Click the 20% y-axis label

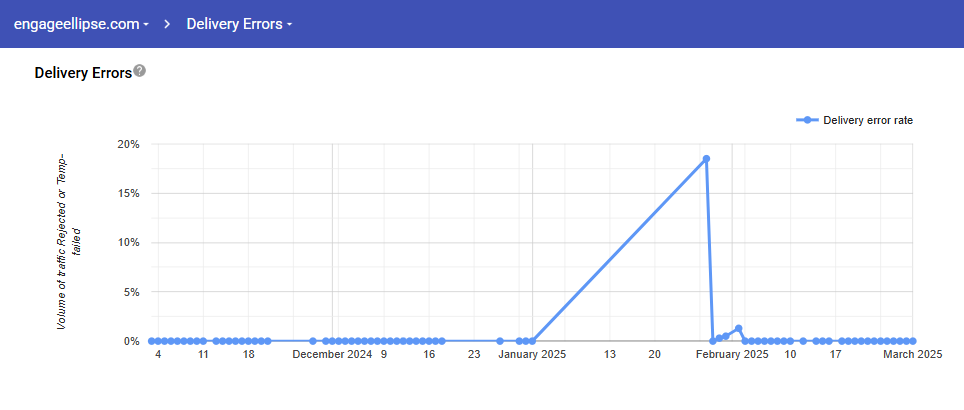(x=127, y=144)
